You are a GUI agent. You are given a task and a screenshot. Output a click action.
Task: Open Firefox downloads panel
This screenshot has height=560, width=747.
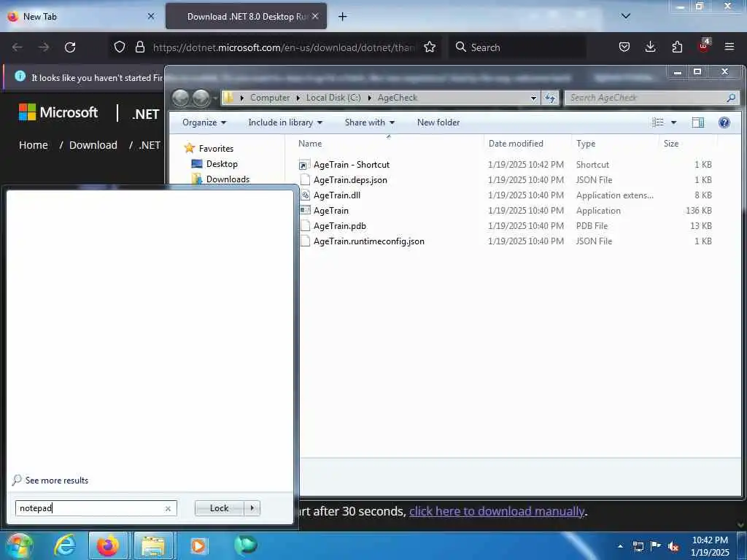(x=650, y=47)
